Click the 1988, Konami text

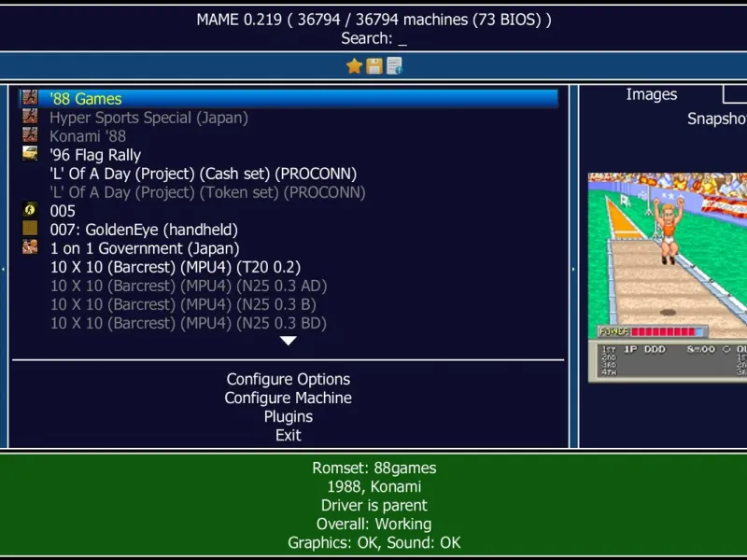374,486
